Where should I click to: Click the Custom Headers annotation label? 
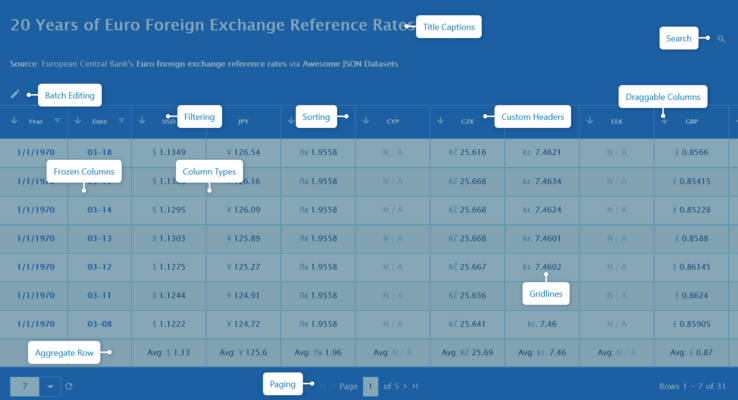533,117
